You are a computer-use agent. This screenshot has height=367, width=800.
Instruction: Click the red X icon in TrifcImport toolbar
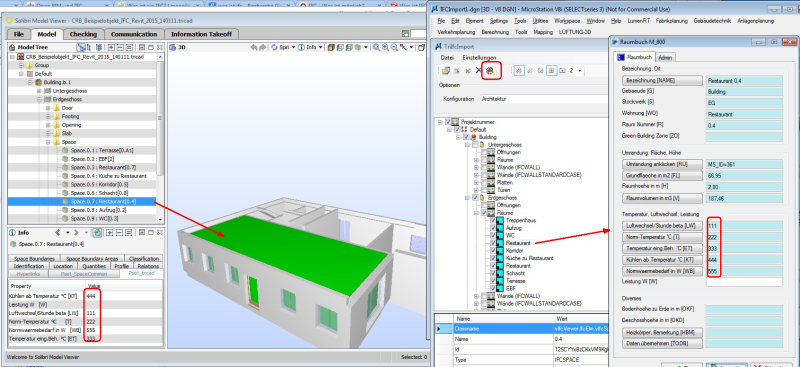[x=468, y=70]
